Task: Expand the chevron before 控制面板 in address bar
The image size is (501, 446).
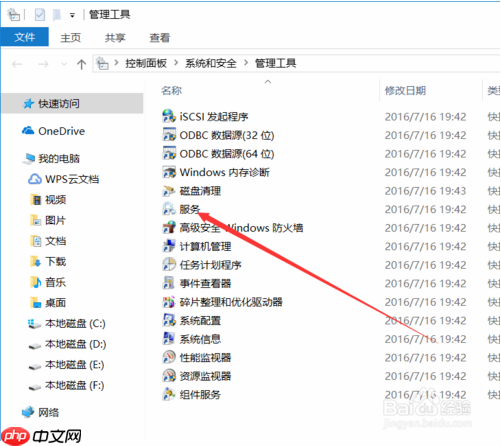Action: (116, 63)
